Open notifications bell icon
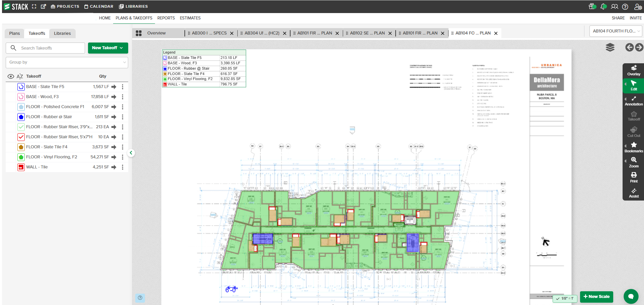 pyautogui.click(x=603, y=7)
